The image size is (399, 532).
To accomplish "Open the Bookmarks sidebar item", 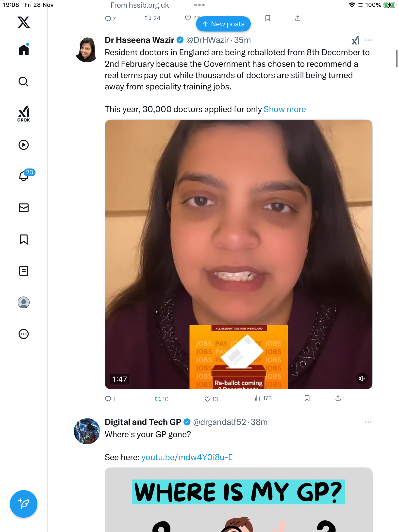I will coord(24,239).
